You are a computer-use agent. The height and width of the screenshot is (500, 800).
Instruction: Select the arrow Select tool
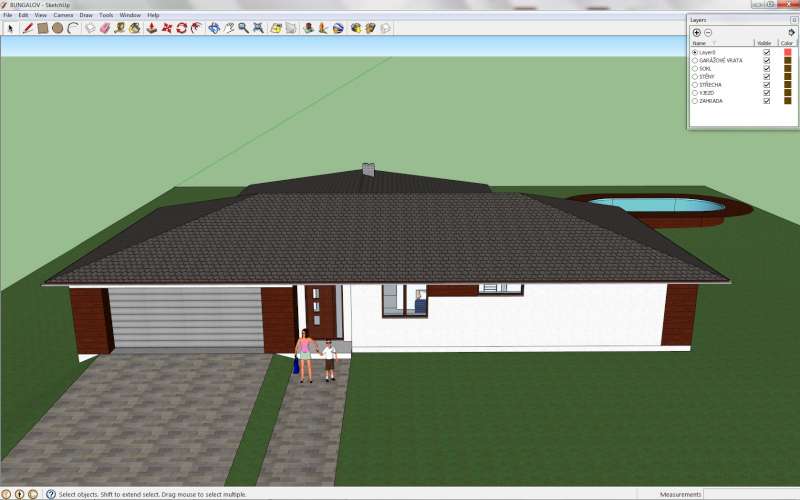(9, 28)
